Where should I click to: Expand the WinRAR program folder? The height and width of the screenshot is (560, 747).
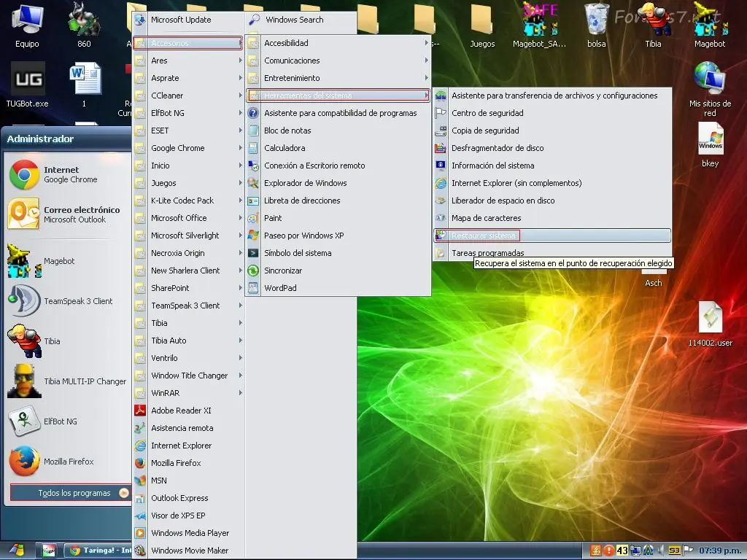tap(187, 393)
